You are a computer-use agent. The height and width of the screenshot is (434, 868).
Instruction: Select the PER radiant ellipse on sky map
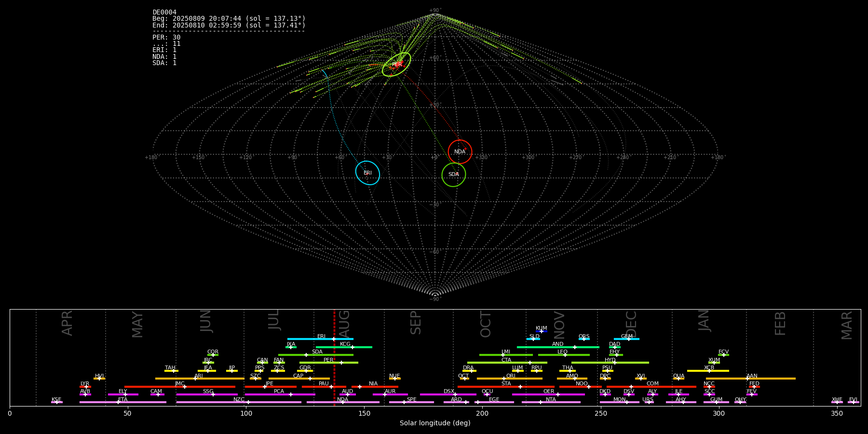396,64
